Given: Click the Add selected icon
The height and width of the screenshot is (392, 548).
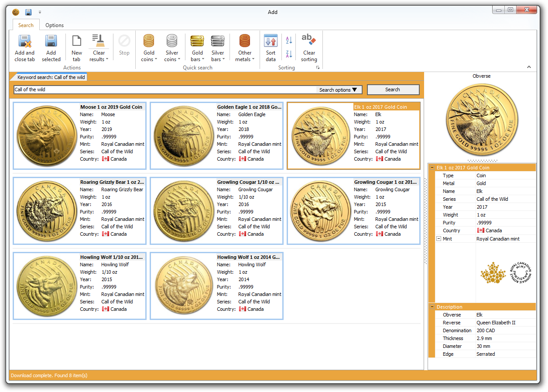Looking at the screenshot, I should pyautogui.click(x=51, y=42).
